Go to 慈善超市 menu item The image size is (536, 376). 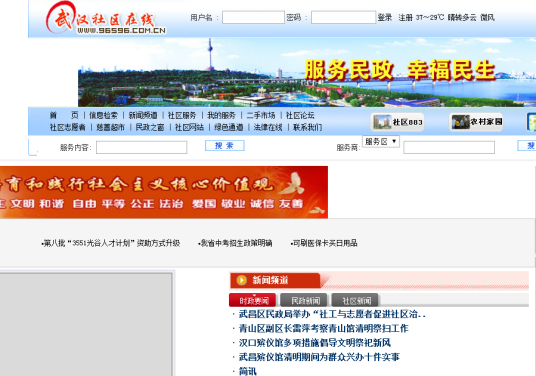(x=110, y=127)
